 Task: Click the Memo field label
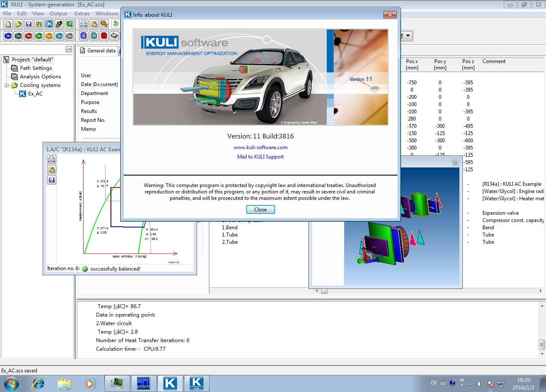pos(88,129)
